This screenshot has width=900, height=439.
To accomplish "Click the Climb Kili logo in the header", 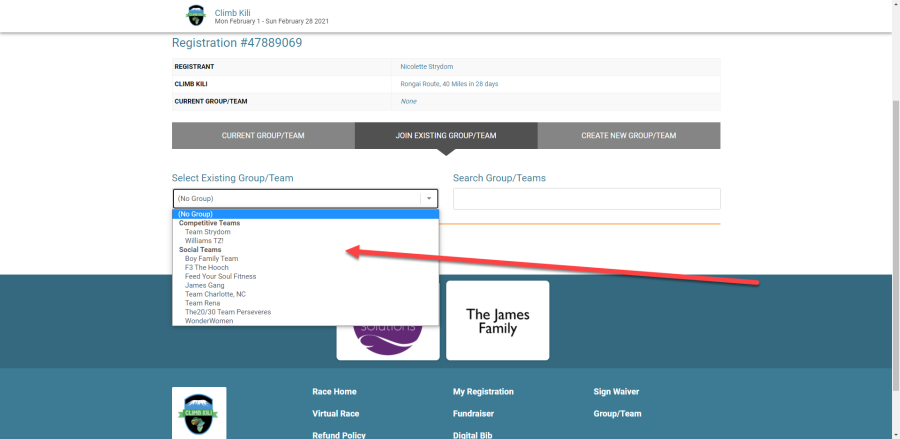I will pos(196,15).
